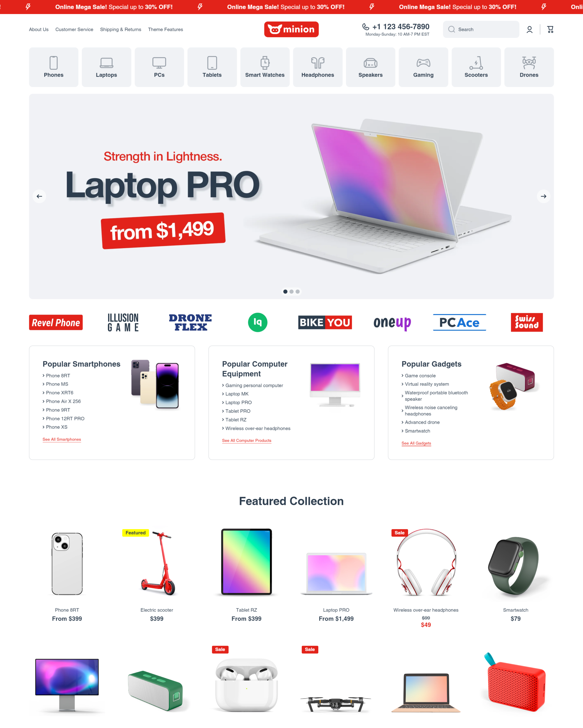583x728 pixels.
Task: Expand the See All Gadgets link
Action: pyautogui.click(x=417, y=443)
